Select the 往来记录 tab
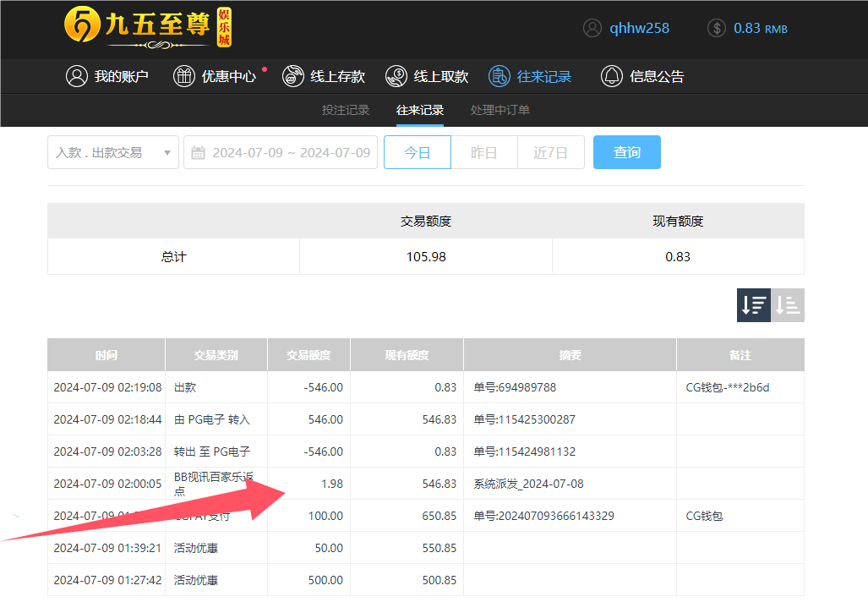This screenshot has height=613, width=868. 419,110
